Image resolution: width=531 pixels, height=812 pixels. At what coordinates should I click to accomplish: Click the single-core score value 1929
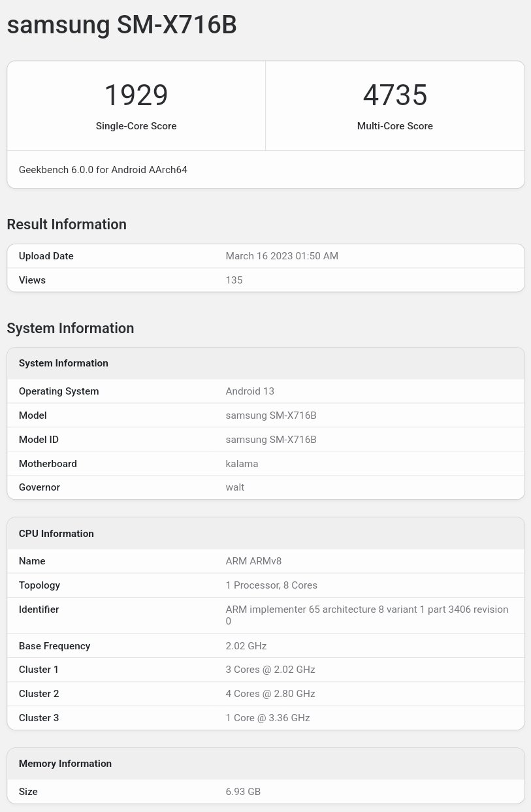[x=136, y=95]
